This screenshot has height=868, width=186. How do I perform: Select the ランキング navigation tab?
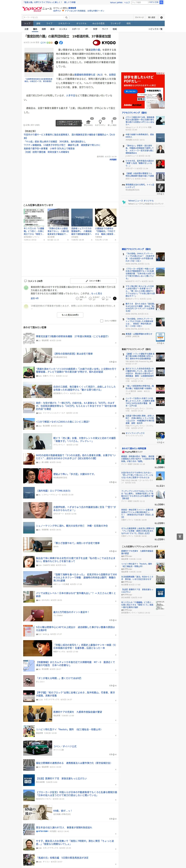click(115, 24)
